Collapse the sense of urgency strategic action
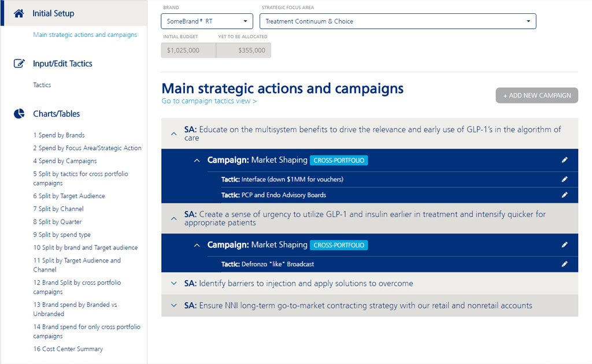This screenshot has height=364, width=592. point(173,218)
